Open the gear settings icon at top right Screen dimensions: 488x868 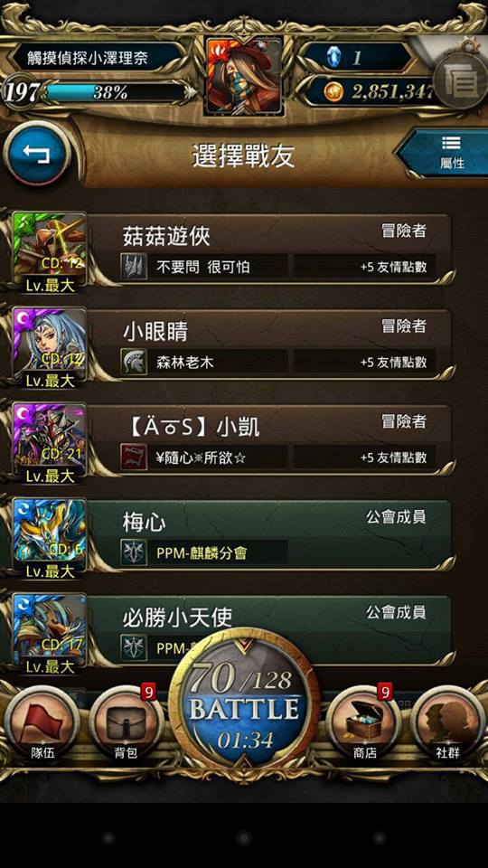tap(460, 80)
